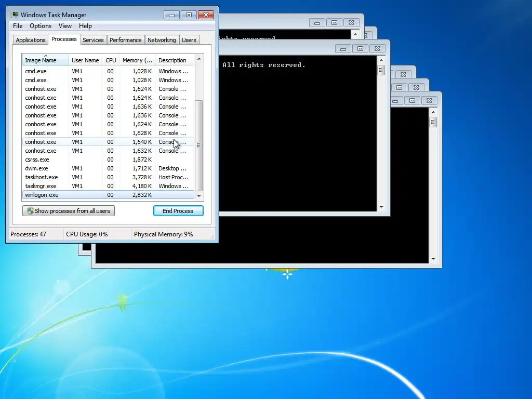Screen dimensions: 532x399
Task: Sort by the Memory column header
Action: point(137,60)
